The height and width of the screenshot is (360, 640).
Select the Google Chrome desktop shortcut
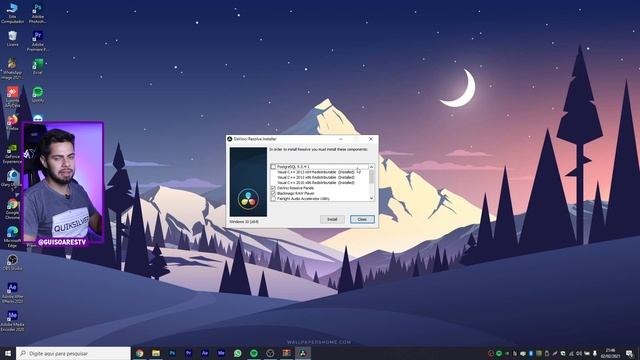tap(12, 209)
